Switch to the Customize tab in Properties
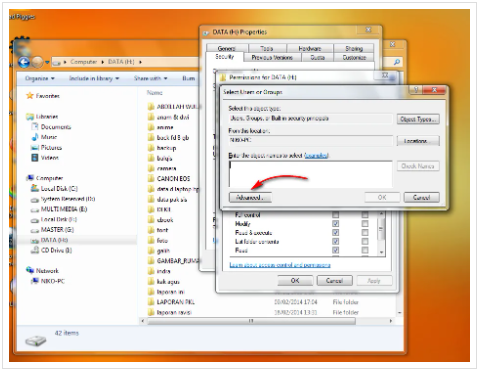The height and width of the screenshot is (372, 481). coord(354,57)
